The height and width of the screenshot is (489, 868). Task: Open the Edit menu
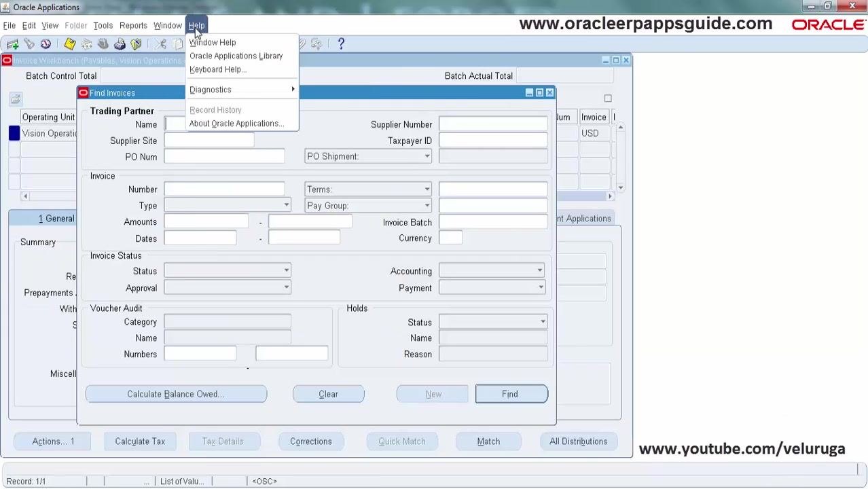(29, 26)
